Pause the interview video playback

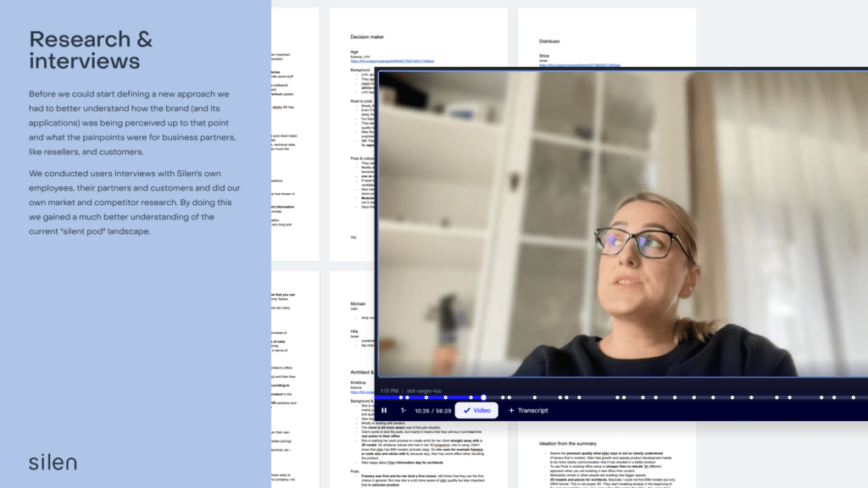click(384, 411)
